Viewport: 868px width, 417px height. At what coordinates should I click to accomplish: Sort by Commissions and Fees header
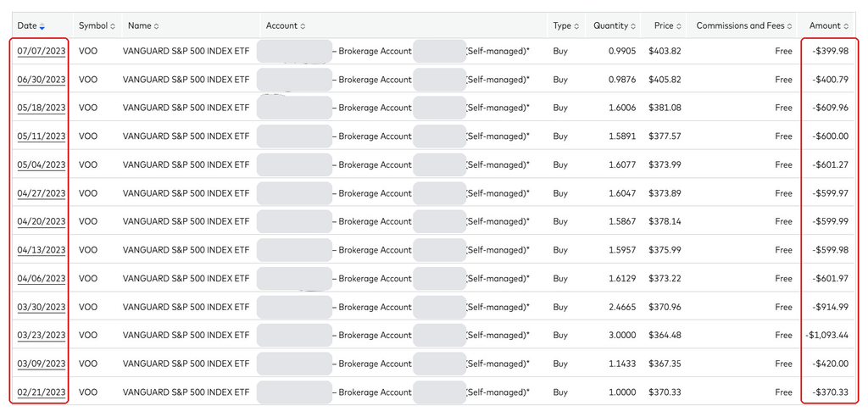point(743,25)
